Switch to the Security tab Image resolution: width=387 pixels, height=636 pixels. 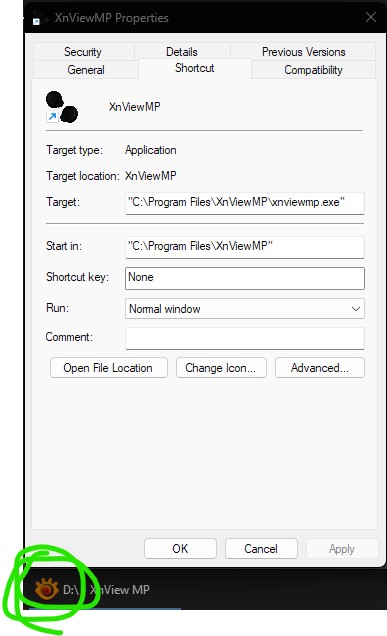(x=83, y=52)
